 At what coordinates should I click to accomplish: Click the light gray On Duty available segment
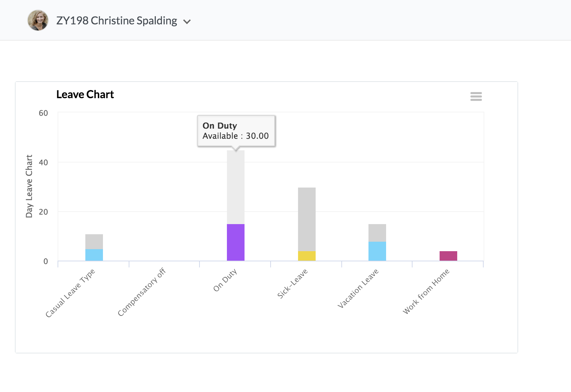236,187
